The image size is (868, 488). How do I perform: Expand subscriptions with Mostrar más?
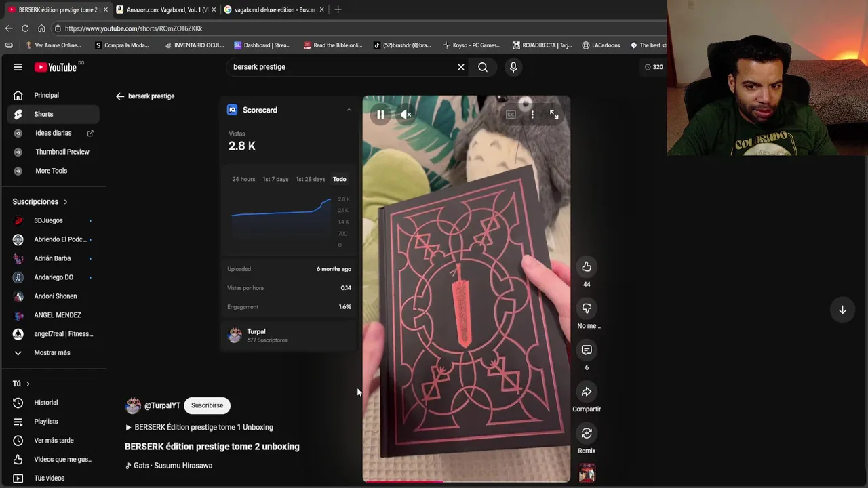[53, 353]
